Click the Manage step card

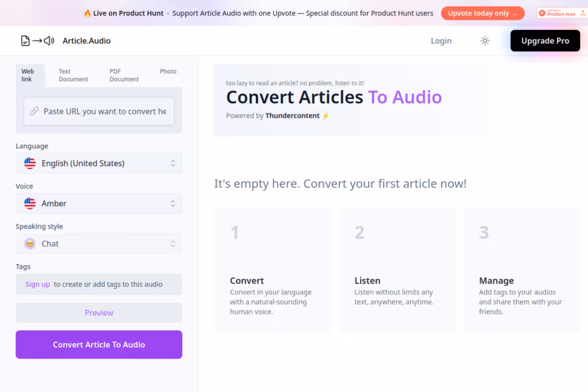(522, 269)
